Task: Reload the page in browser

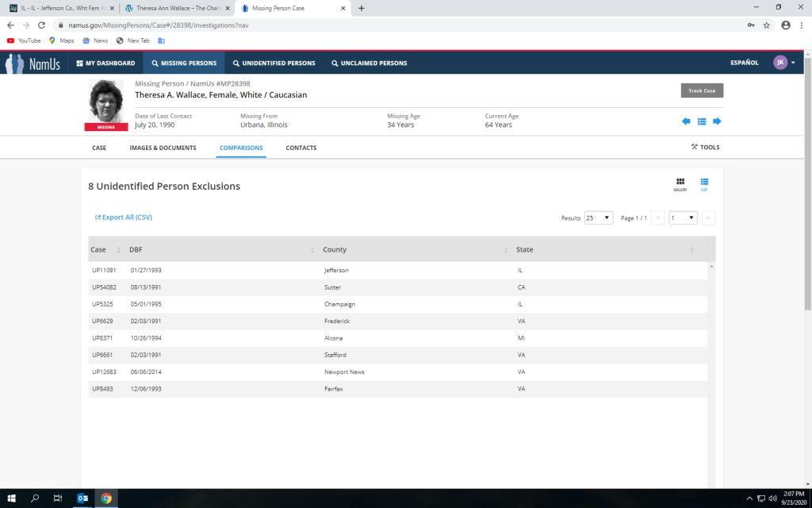Action: [x=41, y=25]
